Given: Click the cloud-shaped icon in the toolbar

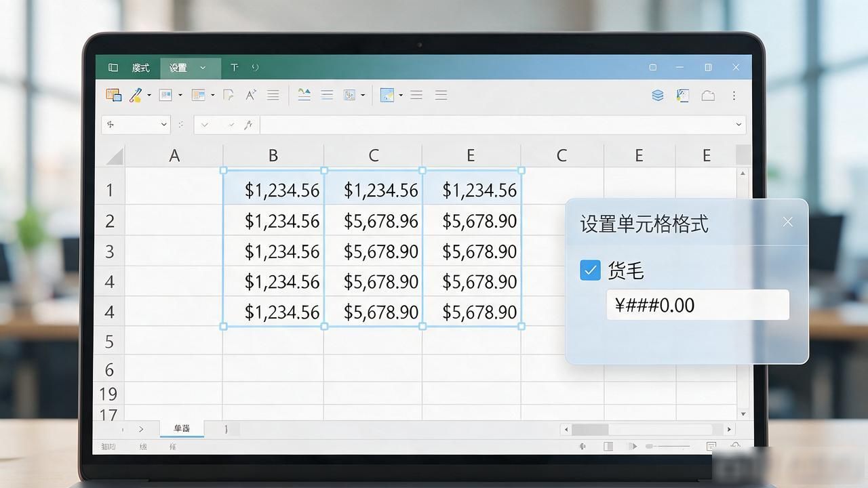Looking at the screenshot, I should (708, 96).
